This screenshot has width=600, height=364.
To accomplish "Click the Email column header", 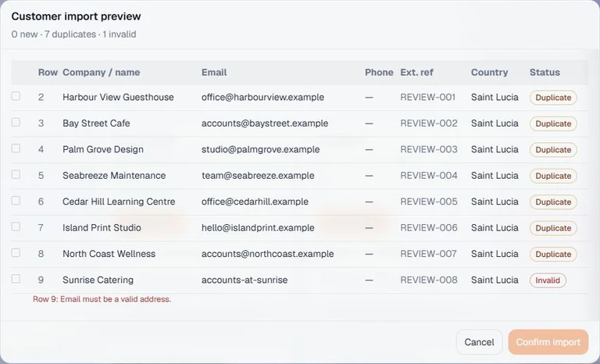I will (x=214, y=73).
